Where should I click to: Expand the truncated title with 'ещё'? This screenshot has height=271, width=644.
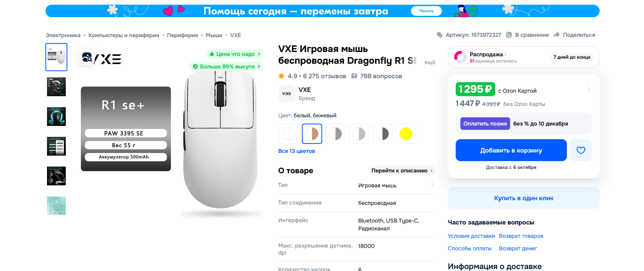430,62
